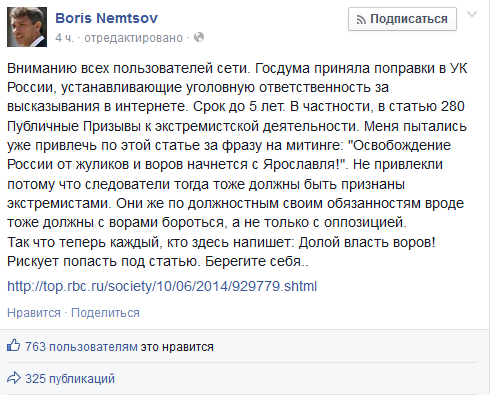Click the это нравится text
Screen dimensions: 490x396
tap(177, 347)
